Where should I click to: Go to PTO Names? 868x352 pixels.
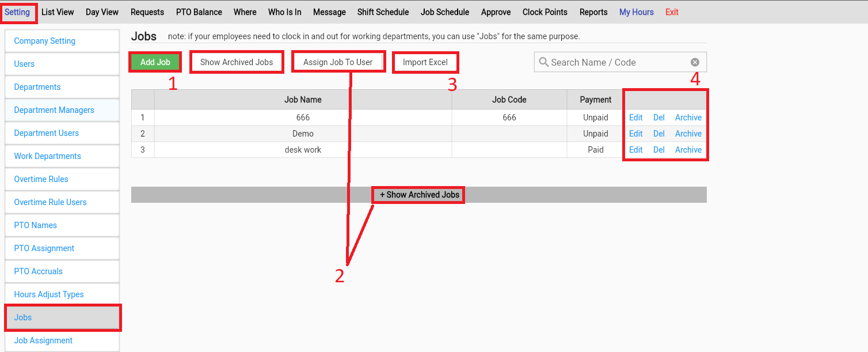pos(62,225)
